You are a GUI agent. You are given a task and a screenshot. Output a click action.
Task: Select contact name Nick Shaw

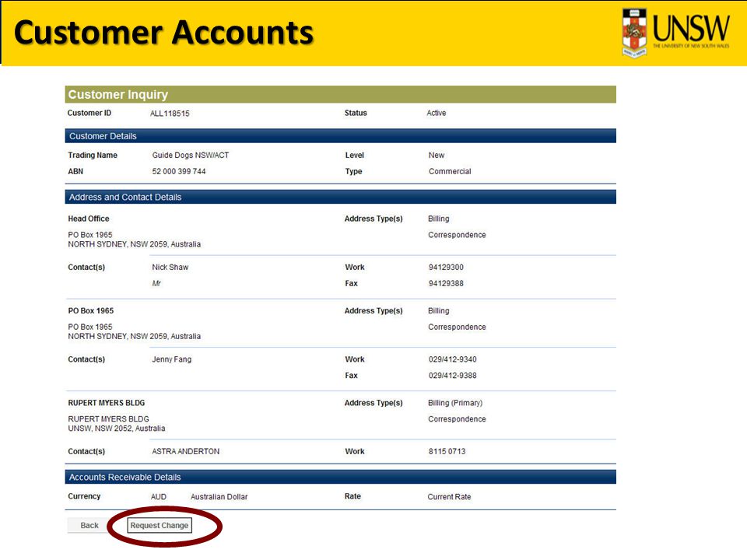pyautogui.click(x=170, y=267)
